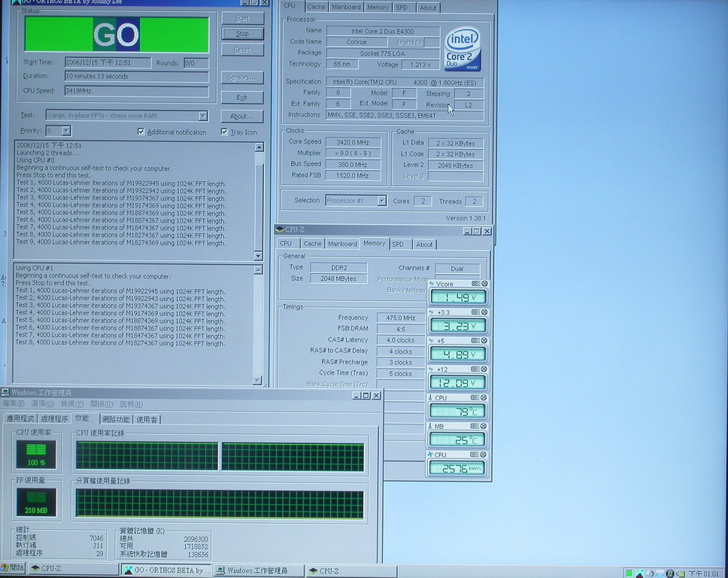Click the Sensors... button in ORTHOS
Image resolution: width=728 pixels, height=578 pixels.
point(242,78)
